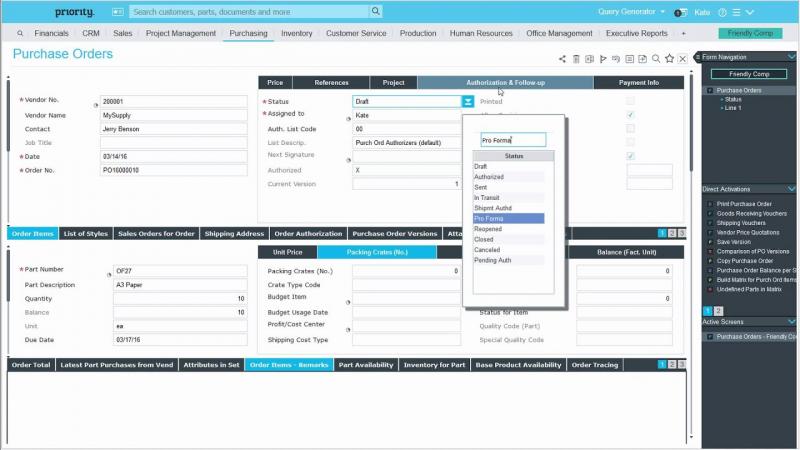
Task: Click the trash delete icon in the form toolbar
Action: point(576,59)
